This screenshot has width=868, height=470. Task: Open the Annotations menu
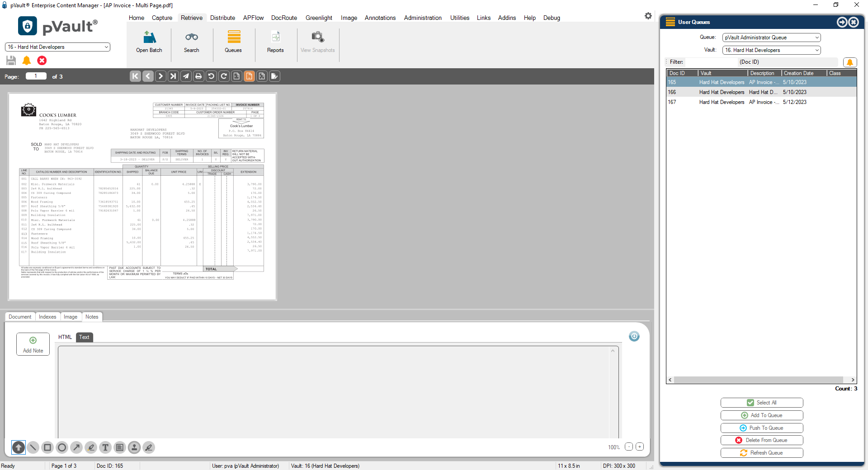[380, 18]
